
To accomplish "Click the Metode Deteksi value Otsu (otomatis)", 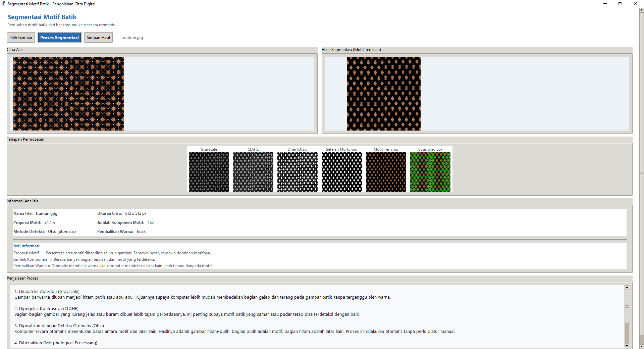I will 62,232.
